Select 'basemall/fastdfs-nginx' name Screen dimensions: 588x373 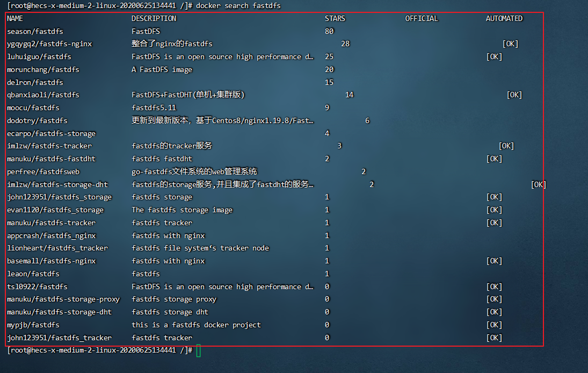52,261
